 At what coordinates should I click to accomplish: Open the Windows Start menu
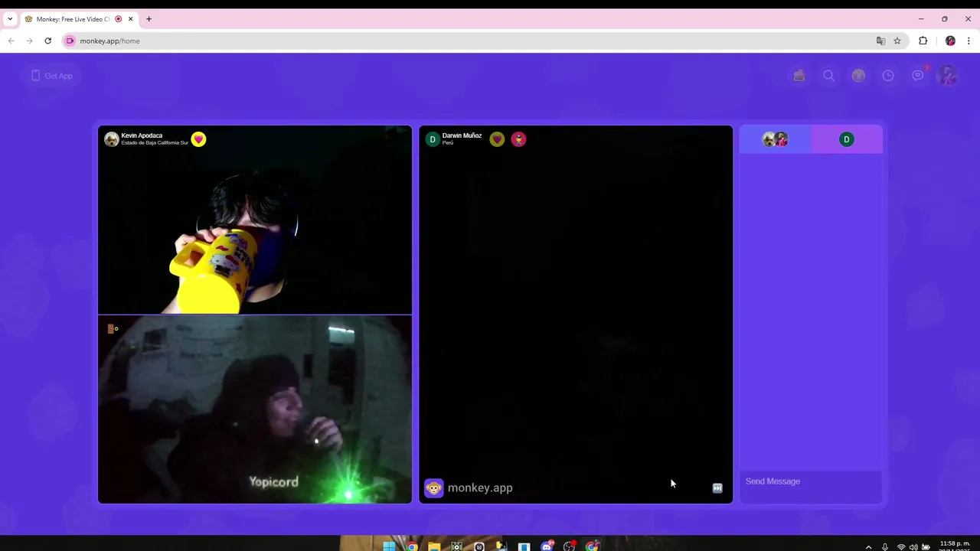[389, 546]
